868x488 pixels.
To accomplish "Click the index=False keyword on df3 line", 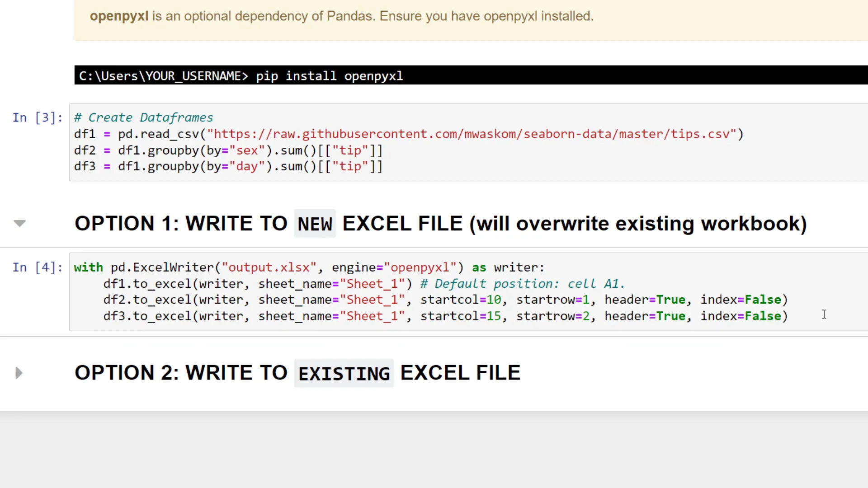I will point(743,316).
